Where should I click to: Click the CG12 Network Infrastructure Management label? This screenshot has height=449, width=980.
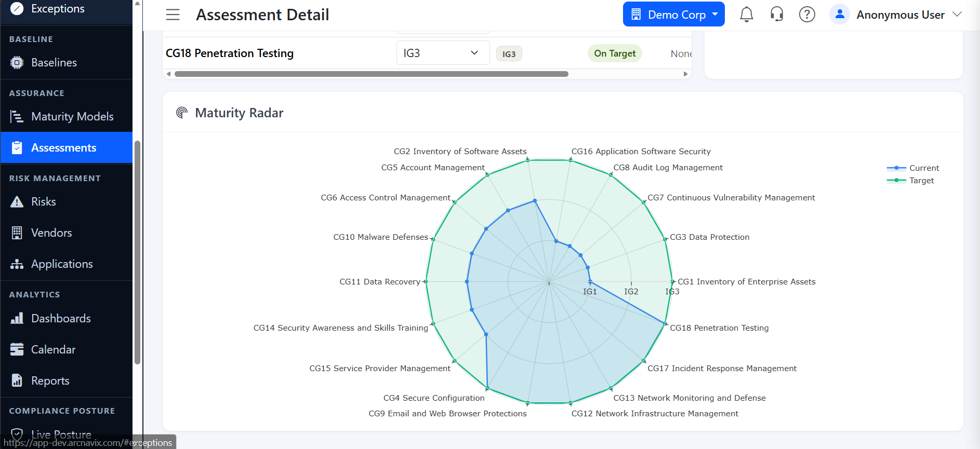[x=655, y=414]
